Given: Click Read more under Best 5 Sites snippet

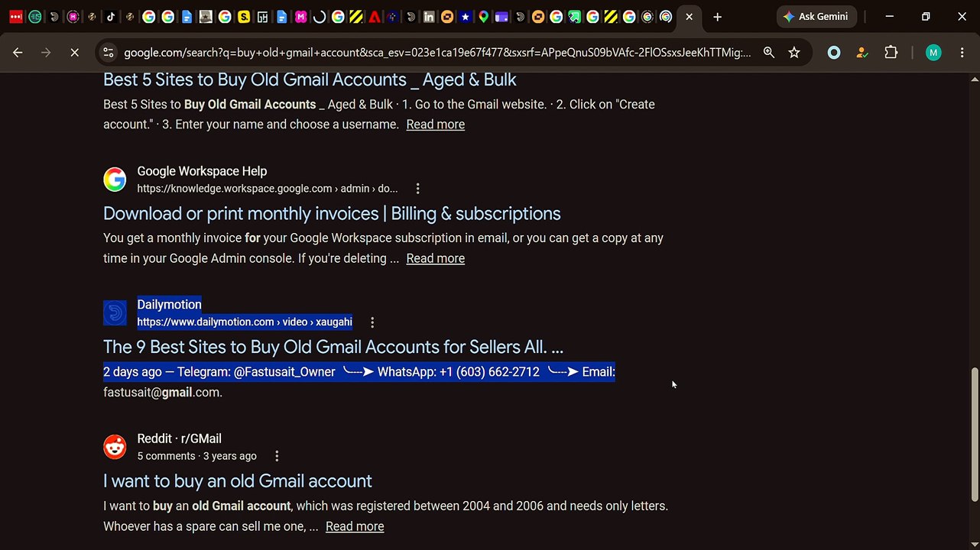Looking at the screenshot, I should click(x=436, y=125).
